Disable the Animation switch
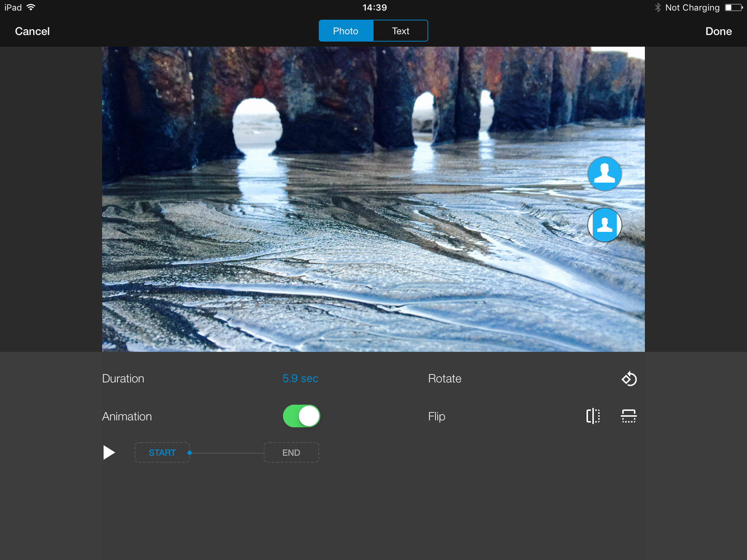Viewport: 747px width, 560px height. [x=301, y=416]
